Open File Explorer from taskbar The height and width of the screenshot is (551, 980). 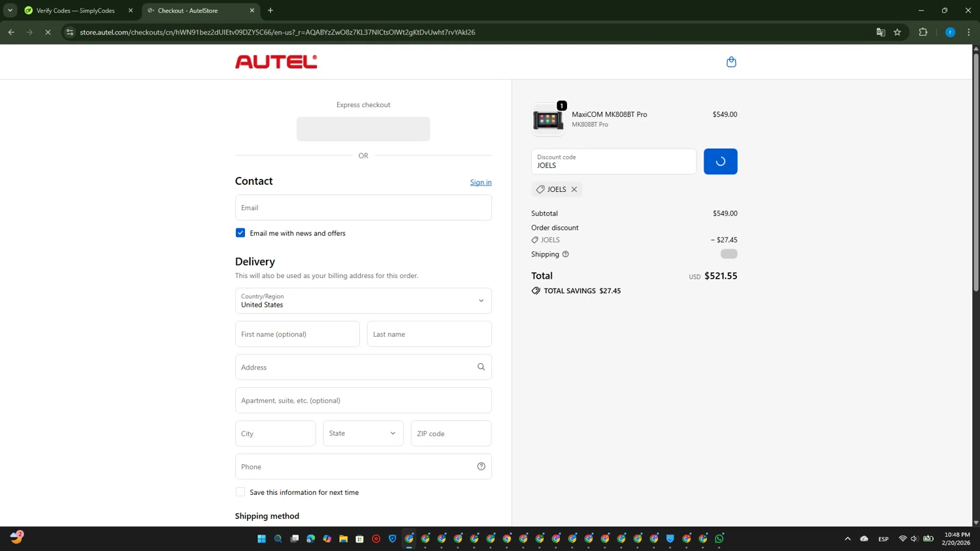click(343, 539)
